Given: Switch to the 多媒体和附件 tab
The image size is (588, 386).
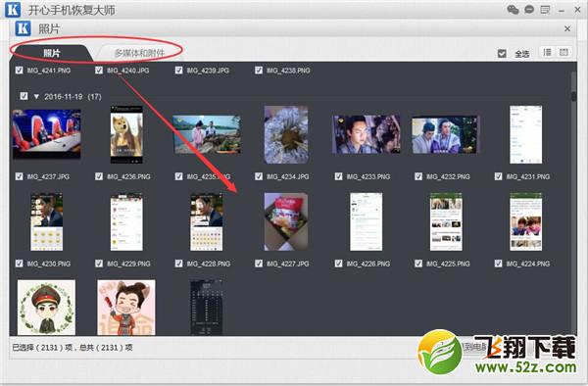Looking at the screenshot, I should pos(139,53).
